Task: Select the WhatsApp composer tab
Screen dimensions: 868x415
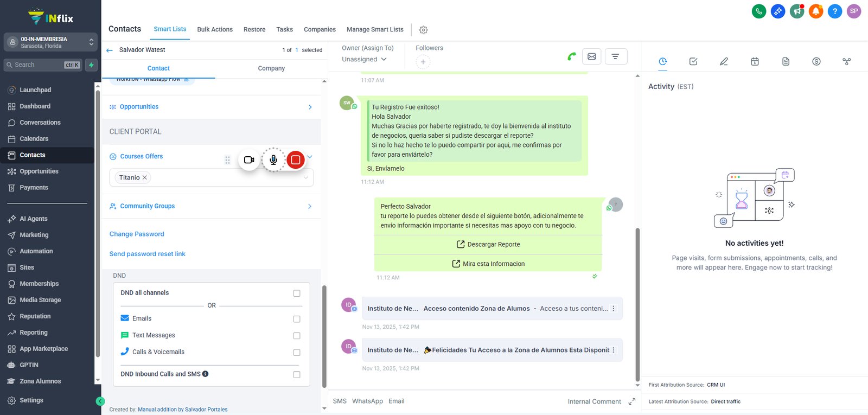Action: 367,401
